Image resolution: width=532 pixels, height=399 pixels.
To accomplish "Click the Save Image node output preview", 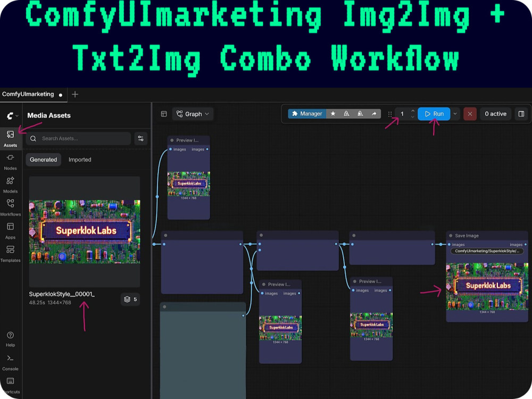I will pyautogui.click(x=487, y=286).
